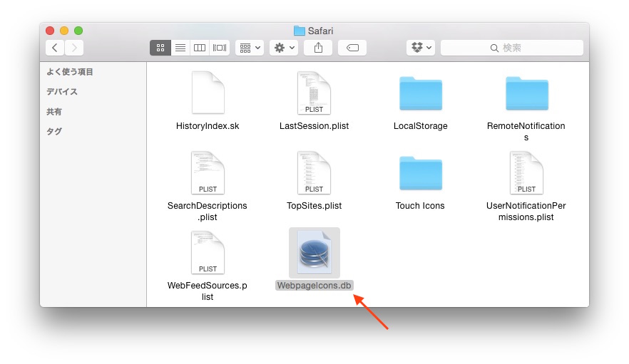Select the SearchDescriptions.plist file icon
629x364 pixels.
[x=208, y=172]
